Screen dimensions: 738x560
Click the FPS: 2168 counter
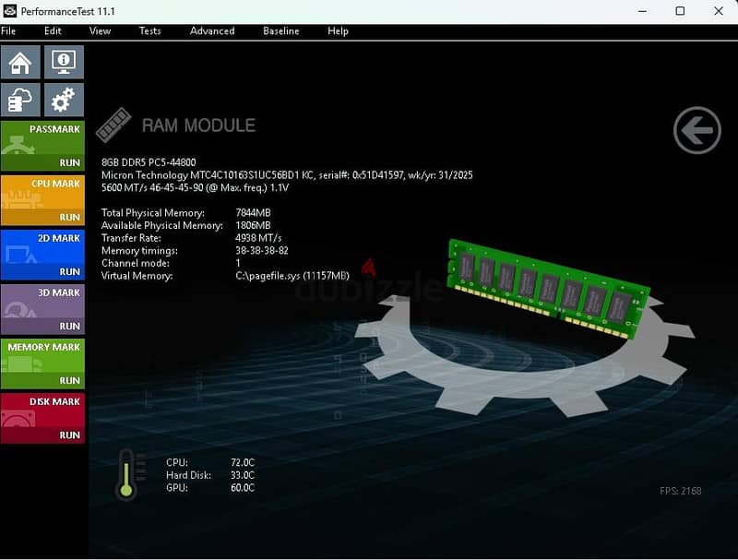point(681,492)
